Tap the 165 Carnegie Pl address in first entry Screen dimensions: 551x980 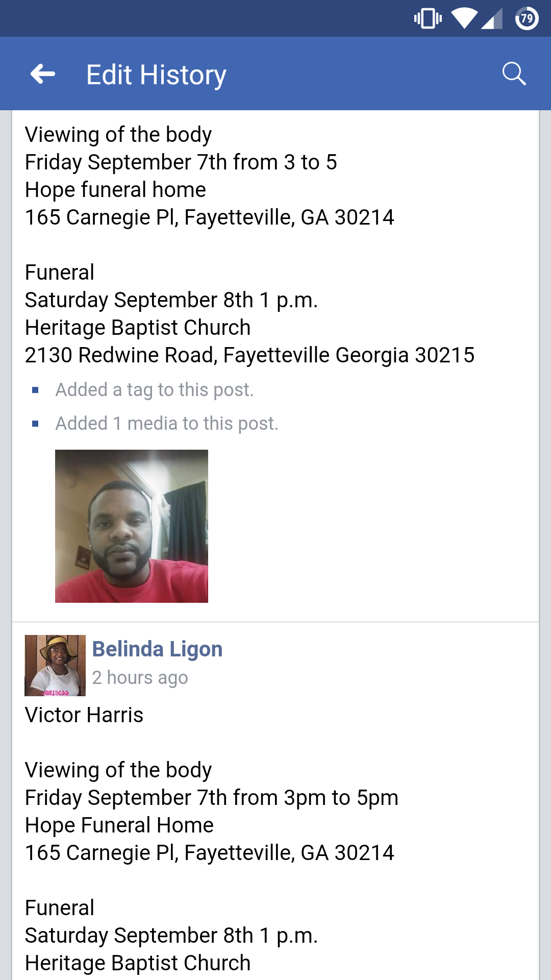click(209, 217)
